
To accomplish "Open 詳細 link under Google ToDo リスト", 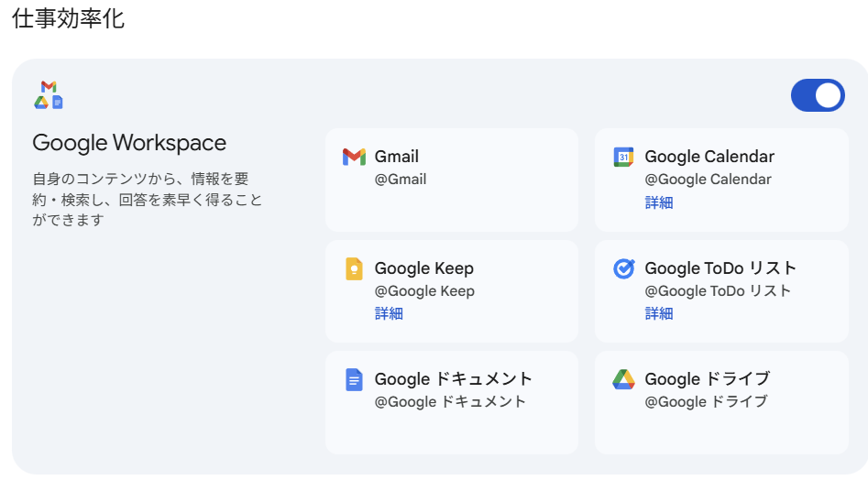I will pyautogui.click(x=659, y=313).
